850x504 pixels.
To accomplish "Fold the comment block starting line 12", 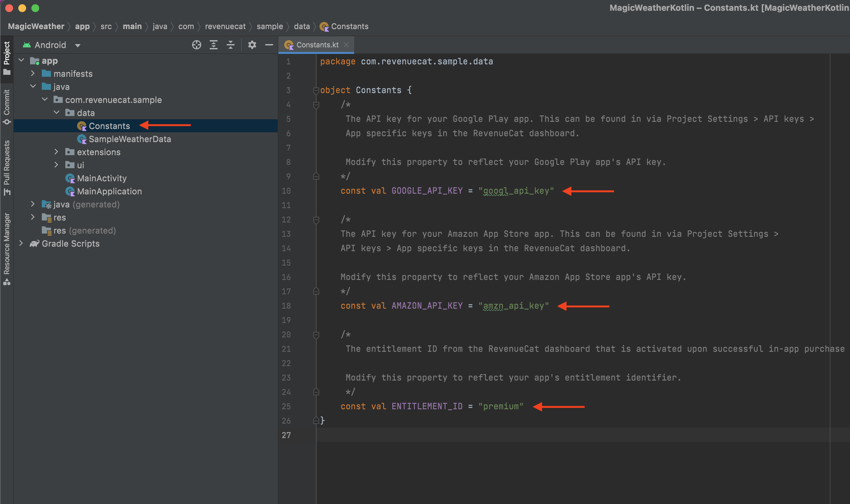I will 316,220.
